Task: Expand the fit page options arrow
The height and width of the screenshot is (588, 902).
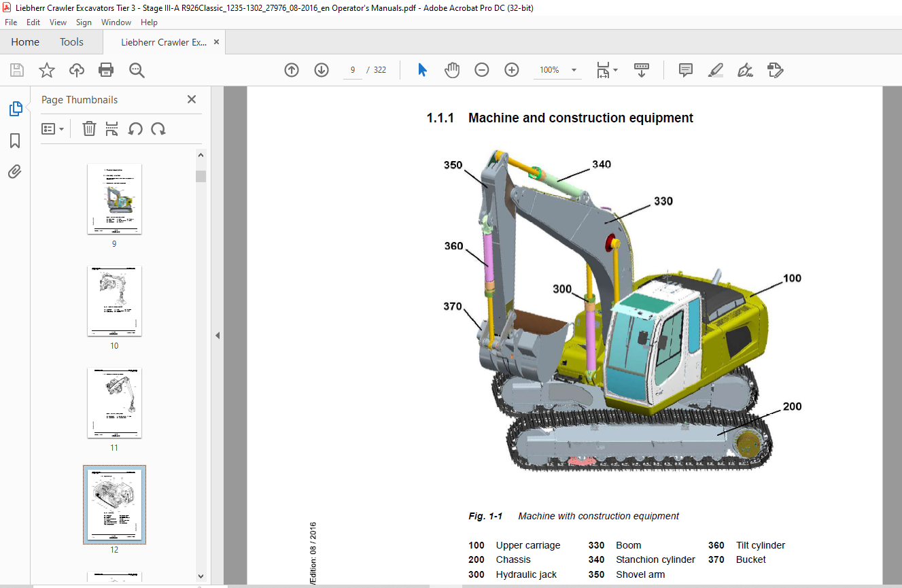Action: pos(616,70)
